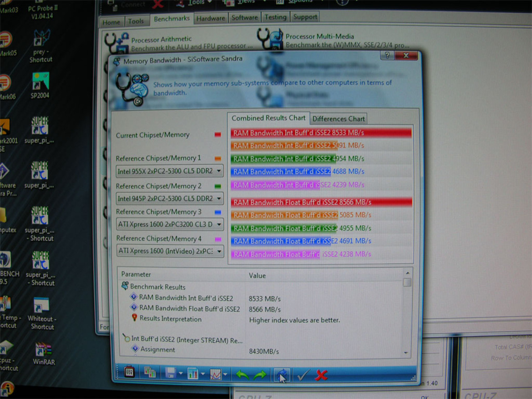Open the Tools tab in Sandra
This screenshot has height=399, width=532.
pyautogui.click(x=136, y=21)
